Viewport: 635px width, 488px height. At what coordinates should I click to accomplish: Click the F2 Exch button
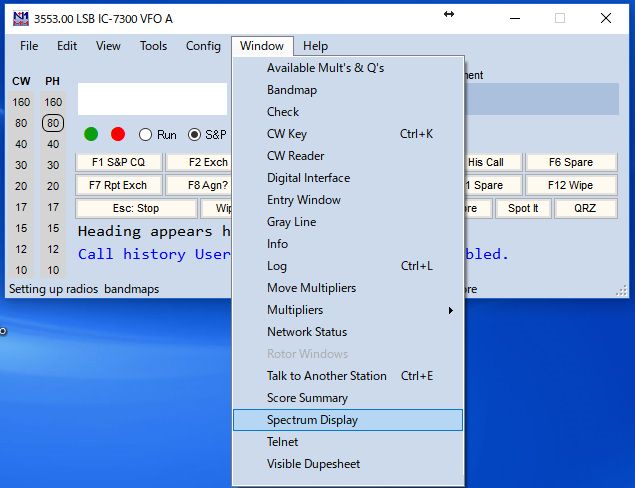[x=199, y=162]
